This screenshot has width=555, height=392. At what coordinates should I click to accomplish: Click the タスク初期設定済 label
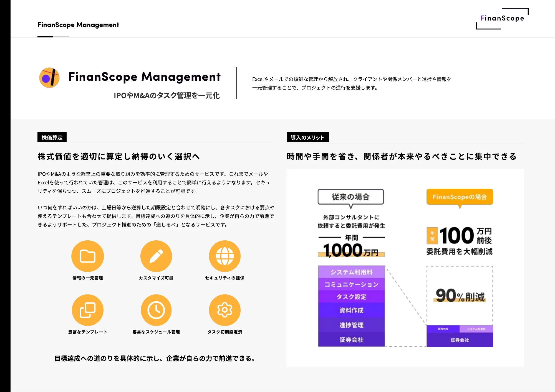[x=225, y=332]
